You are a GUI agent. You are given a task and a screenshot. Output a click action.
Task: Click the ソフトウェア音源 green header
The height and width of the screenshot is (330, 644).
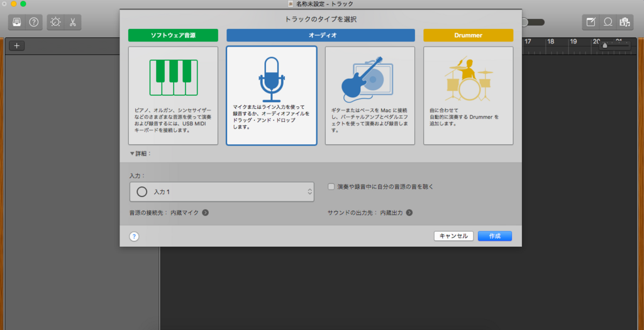point(173,35)
